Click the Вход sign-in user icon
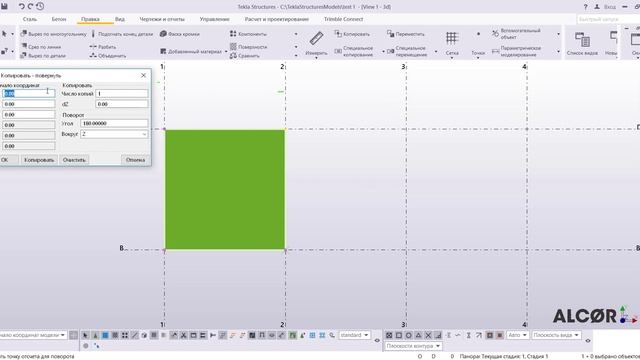Image resolution: width=640 pixels, height=360 pixels. point(597,7)
